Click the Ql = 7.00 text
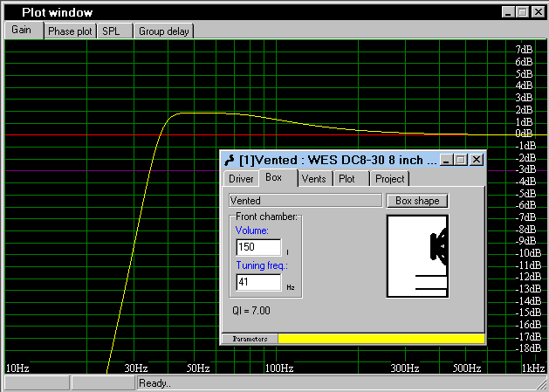Viewport: 549px width, 392px height. 251,311
